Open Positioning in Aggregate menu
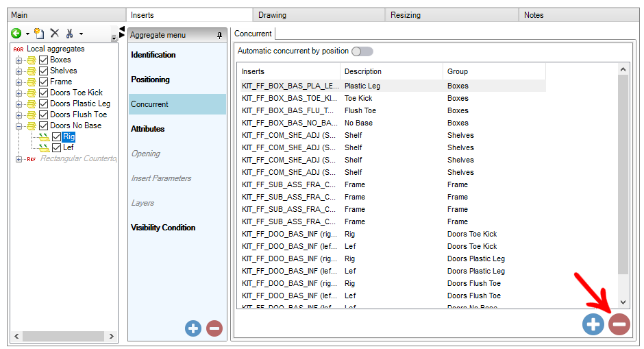 pos(177,80)
